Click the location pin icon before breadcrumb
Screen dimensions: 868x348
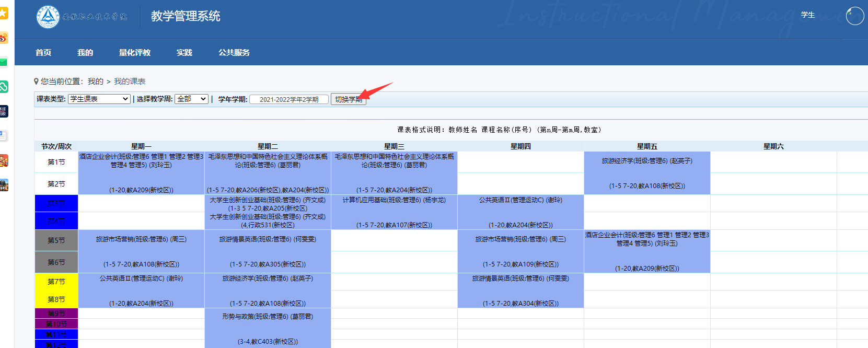[36, 82]
